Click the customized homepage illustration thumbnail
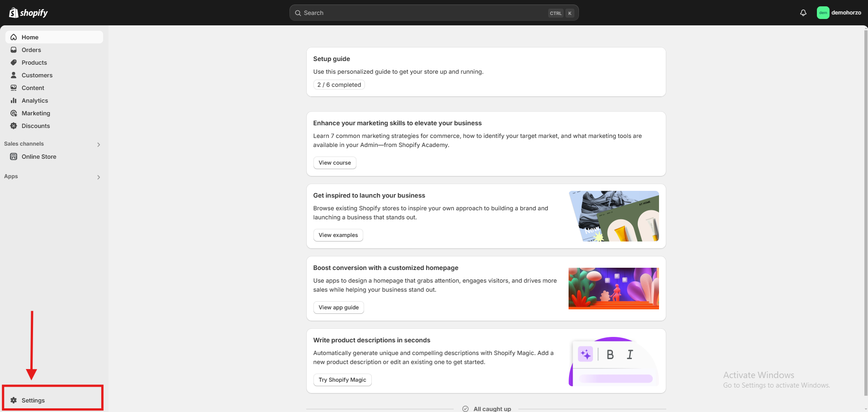The height and width of the screenshot is (412, 868). pos(613,289)
